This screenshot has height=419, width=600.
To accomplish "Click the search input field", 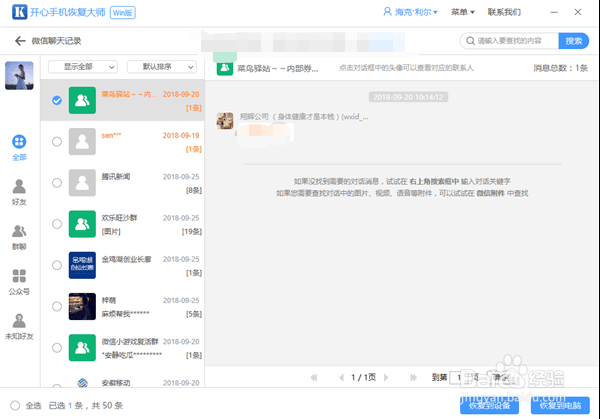I will [510, 41].
